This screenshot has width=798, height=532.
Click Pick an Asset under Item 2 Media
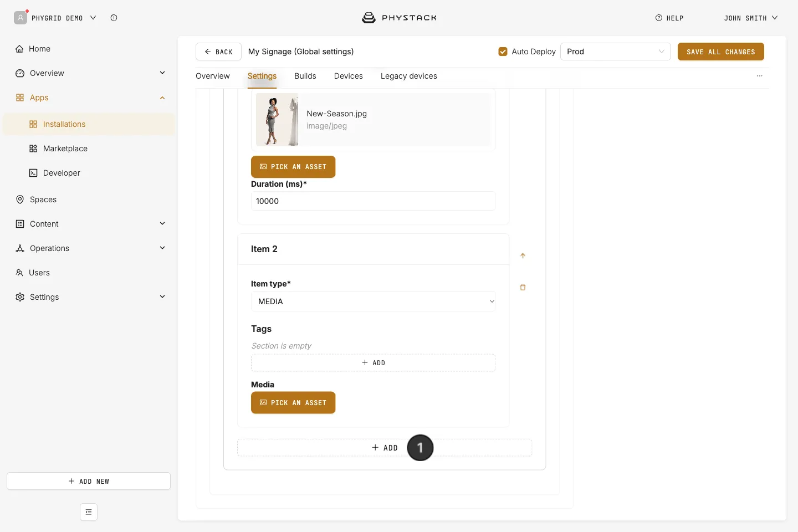293,403
